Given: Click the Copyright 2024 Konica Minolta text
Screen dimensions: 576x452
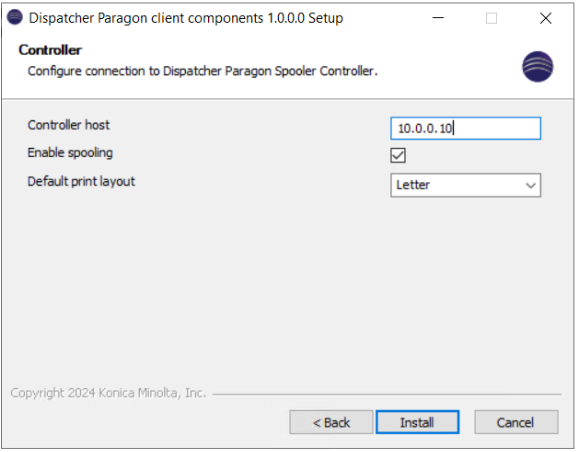Looking at the screenshot, I should (108, 393).
